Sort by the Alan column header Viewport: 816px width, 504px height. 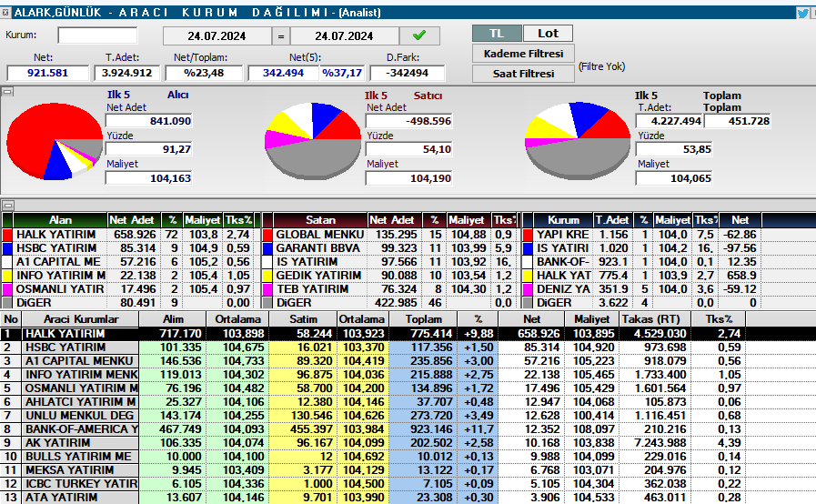[x=60, y=220]
